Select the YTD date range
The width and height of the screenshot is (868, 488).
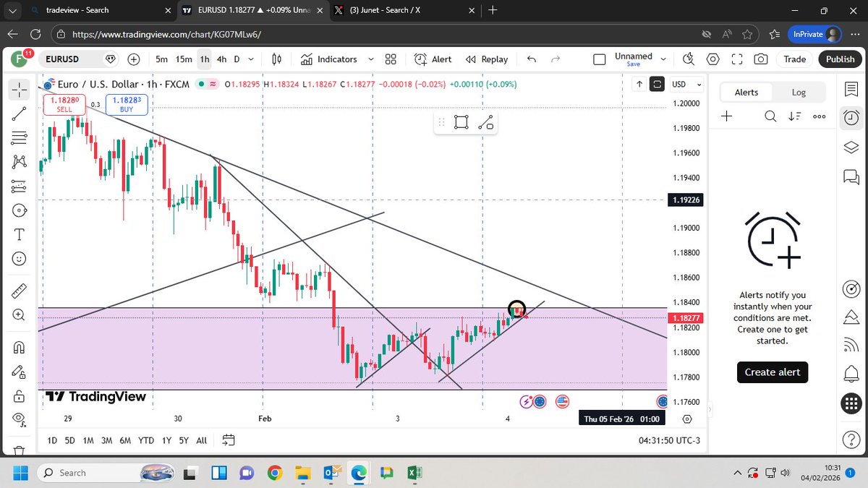(145, 440)
